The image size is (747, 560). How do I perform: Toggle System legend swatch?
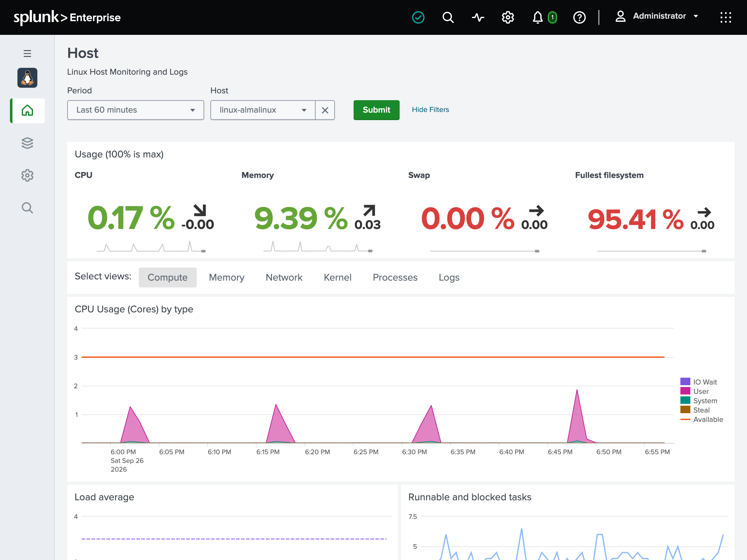click(x=685, y=401)
